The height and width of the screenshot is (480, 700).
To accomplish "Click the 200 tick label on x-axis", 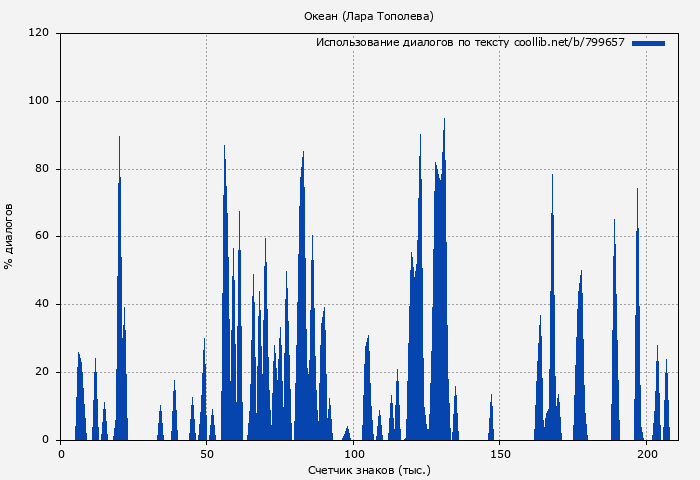I will 646,453.
